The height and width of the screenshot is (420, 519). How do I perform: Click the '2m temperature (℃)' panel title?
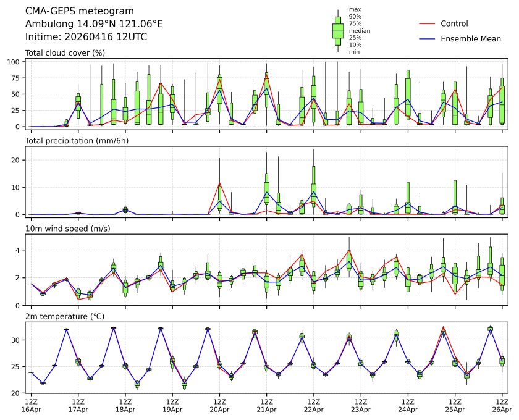(x=61, y=316)
